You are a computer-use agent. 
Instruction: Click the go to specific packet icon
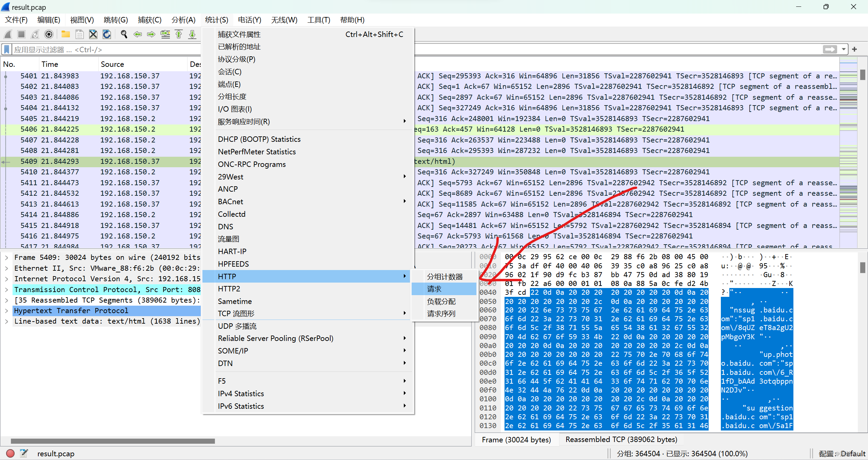tap(165, 34)
